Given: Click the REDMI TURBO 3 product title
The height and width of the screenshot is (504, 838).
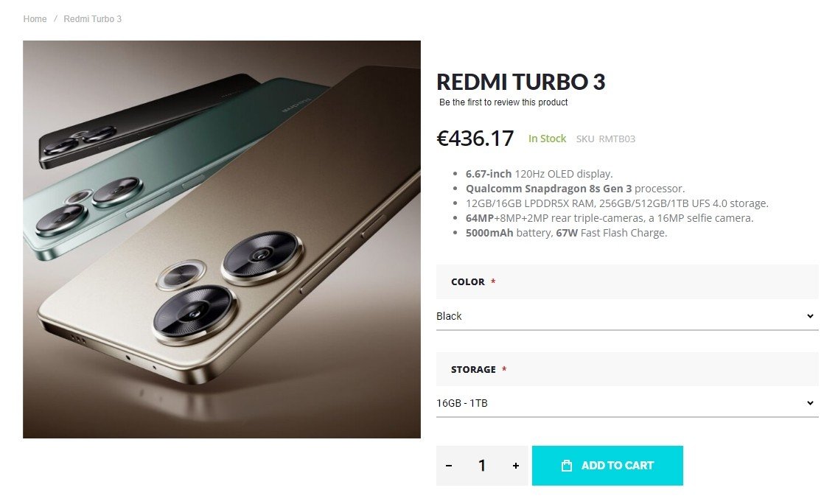Looking at the screenshot, I should [x=520, y=82].
